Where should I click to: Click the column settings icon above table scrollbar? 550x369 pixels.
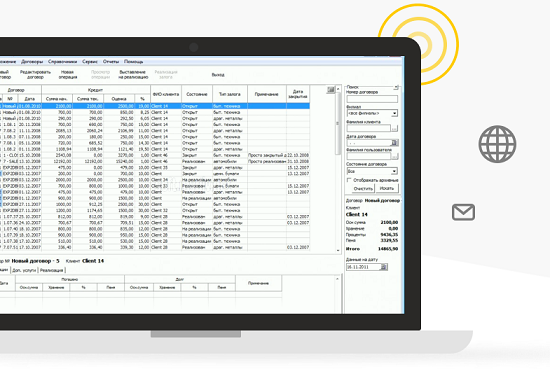tap(331, 90)
